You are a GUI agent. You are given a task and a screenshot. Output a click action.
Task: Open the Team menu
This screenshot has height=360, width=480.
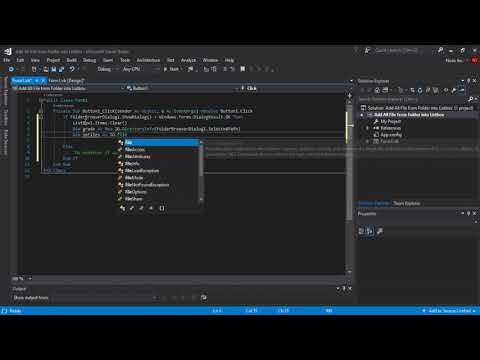tap(108, 60)
